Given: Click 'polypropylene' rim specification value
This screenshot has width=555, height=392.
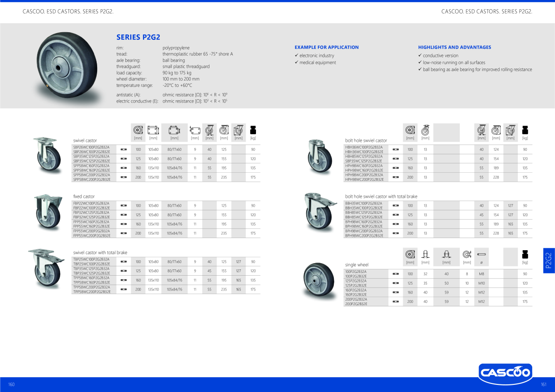Looking at the screenshot, I should 176,48.
